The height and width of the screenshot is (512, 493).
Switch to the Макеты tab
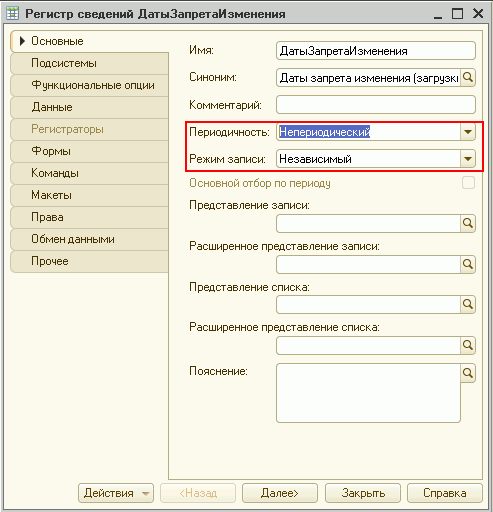(x=89, y=195)
